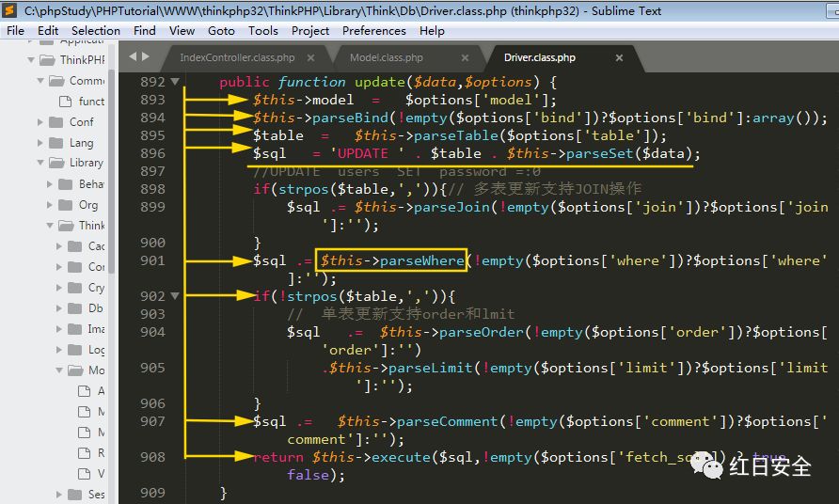Screen dimensions: 839x504
Task: Click the Lang folder icon
Action: click(x=56, y=143)
